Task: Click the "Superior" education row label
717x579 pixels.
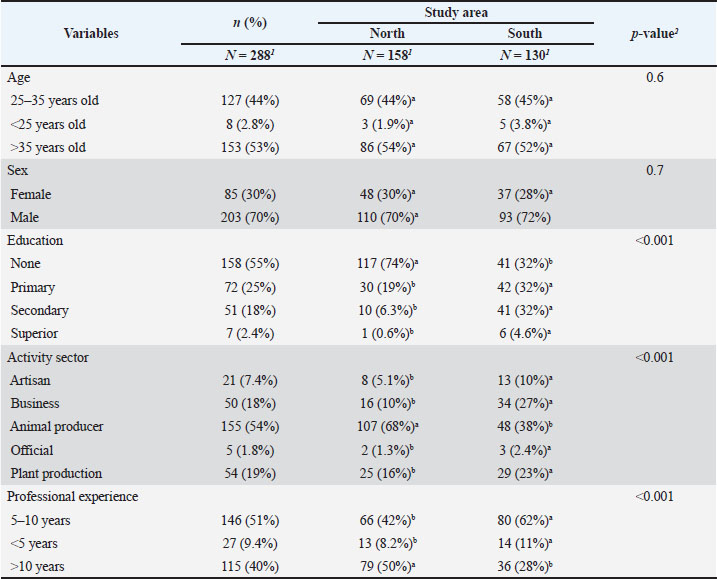Action: (x=35, y=333)
